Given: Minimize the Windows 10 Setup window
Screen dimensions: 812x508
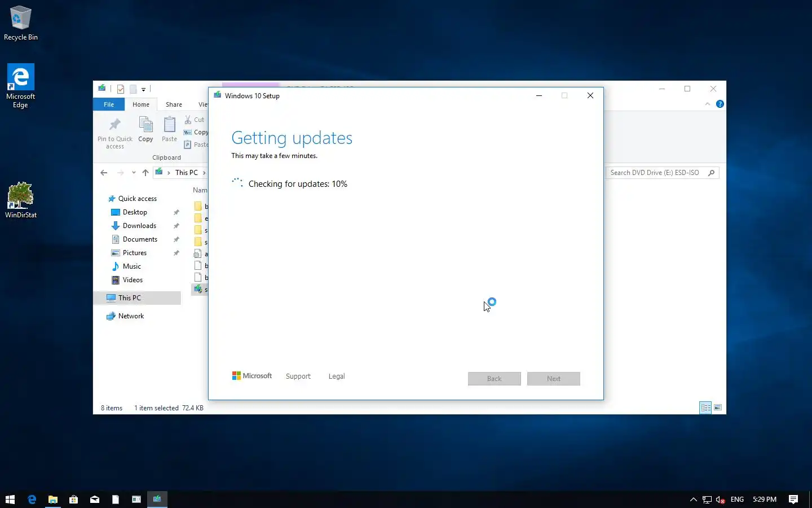Looking at the screenshot, I should pos(539,95).
